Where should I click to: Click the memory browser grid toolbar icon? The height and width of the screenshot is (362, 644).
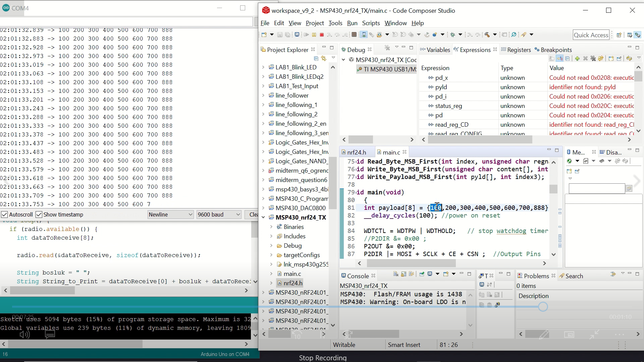click(x=354, y=35)
